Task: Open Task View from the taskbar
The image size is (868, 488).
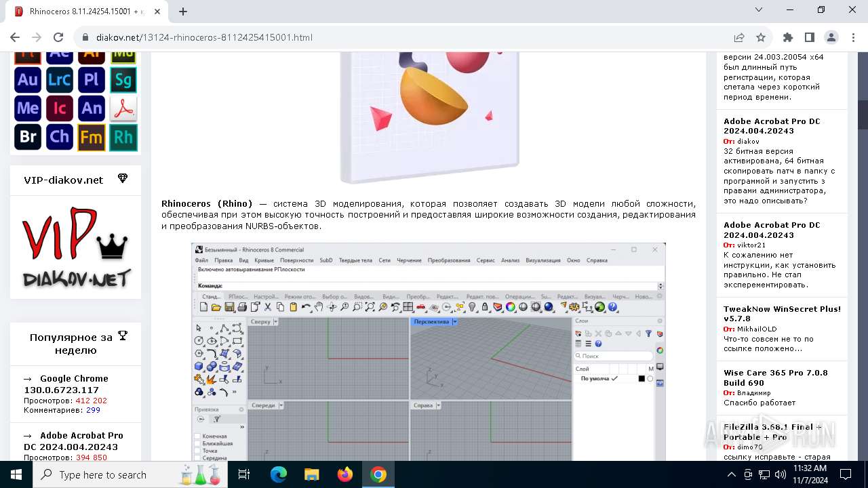Action: tap(244, 474)
